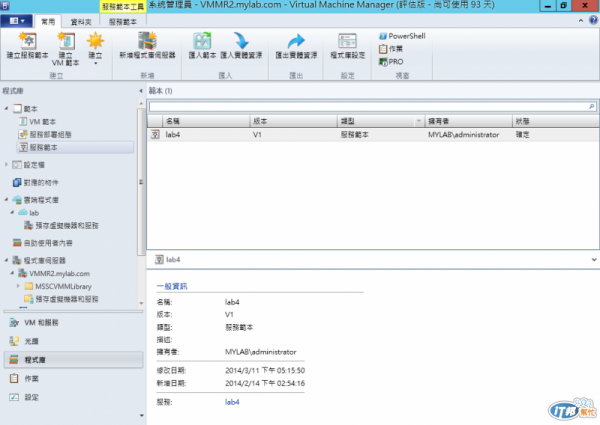The width and height of the screenshot is (600, 425).
Task: Sort by the 名稱 column header
Action: pos(206,121)
